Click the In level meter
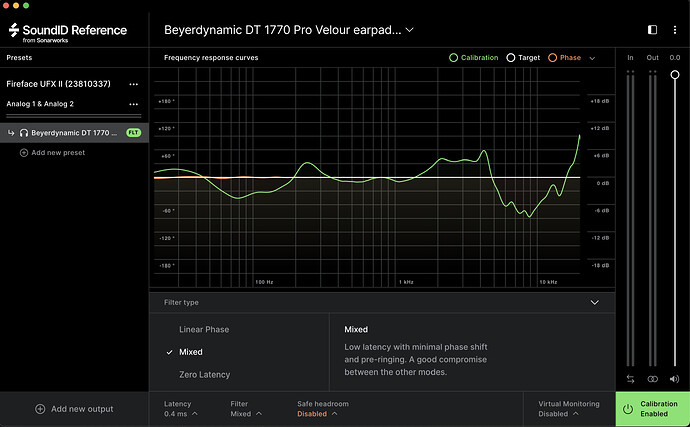Viewport: 690px width, 427px height. (630, 218)
